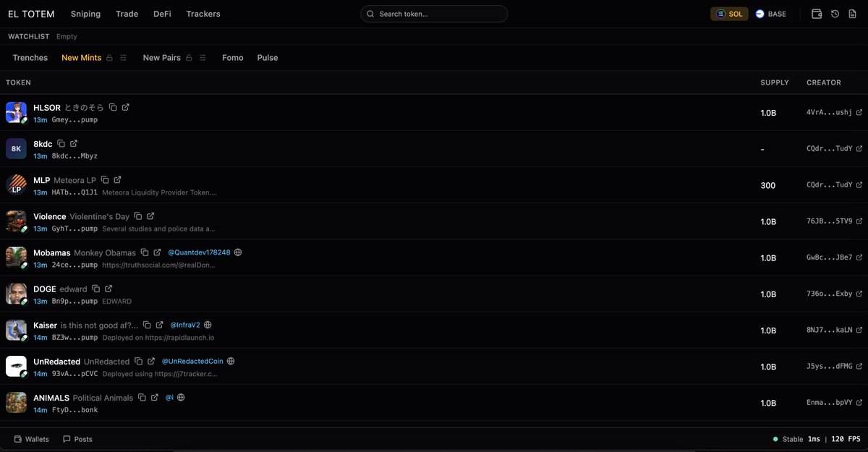Click the Gmey...pump address text

click(75, 119)
